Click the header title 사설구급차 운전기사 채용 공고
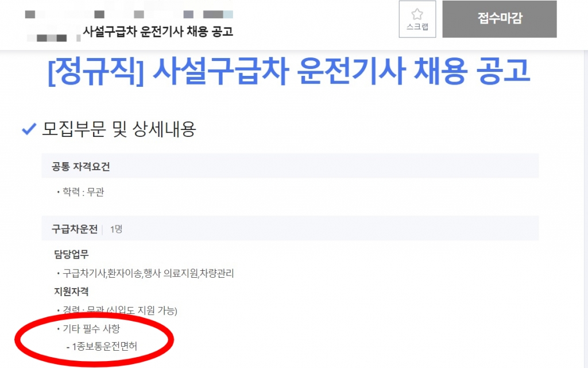The image size is (588, 368). [x=158, y=31]
